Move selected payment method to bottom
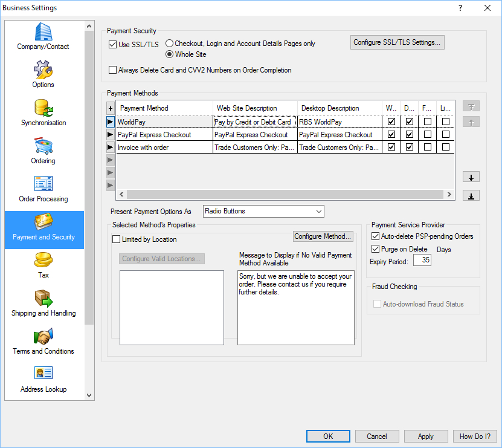Viewport: 502px width, 448px height. [471, 195]
